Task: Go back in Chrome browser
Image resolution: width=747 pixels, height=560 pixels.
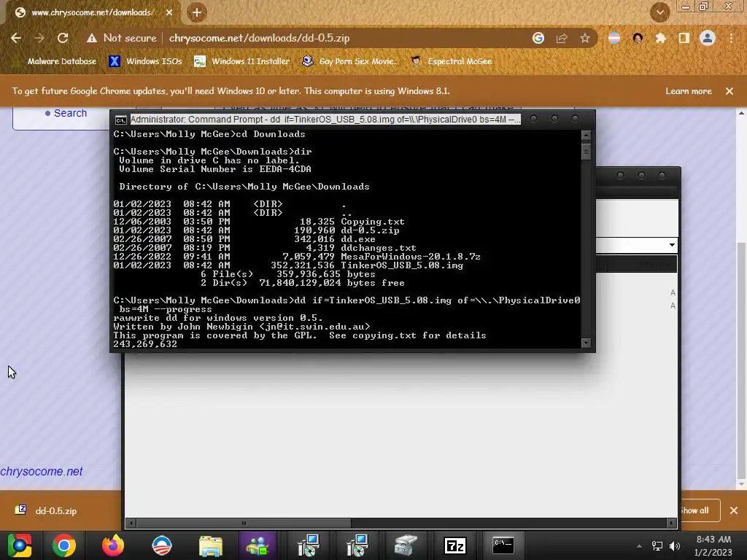Action: (16, 38)
